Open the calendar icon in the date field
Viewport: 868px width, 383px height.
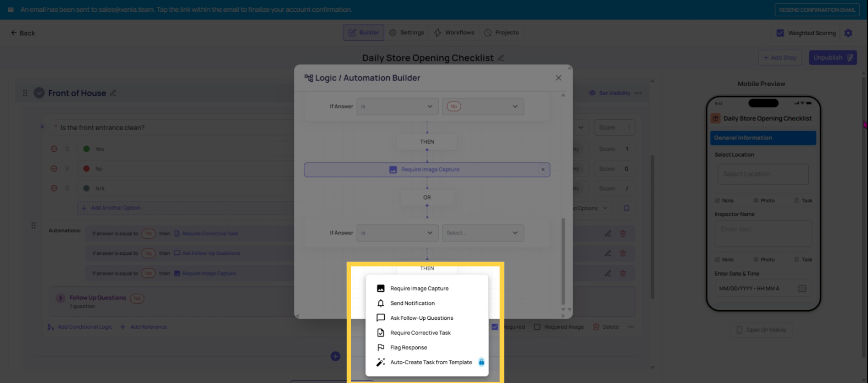pyautogui.click(x=802, y=289)
